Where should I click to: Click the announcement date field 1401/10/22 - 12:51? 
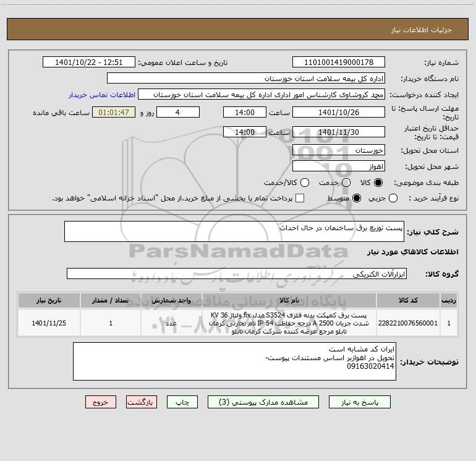(89, 62)
